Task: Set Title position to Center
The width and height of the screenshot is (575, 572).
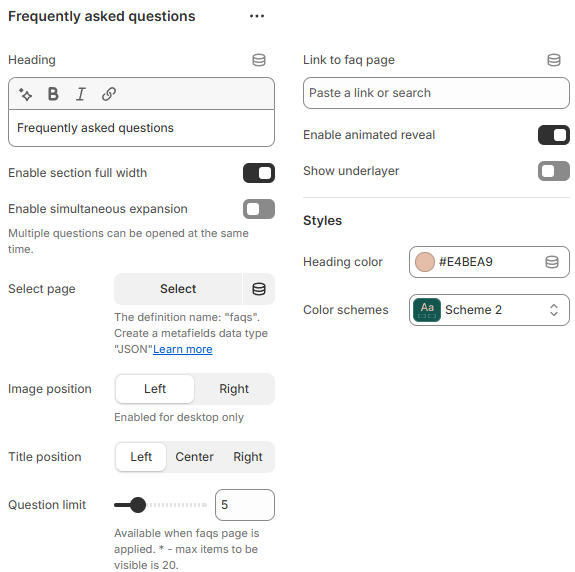Action: coord(194,457)
